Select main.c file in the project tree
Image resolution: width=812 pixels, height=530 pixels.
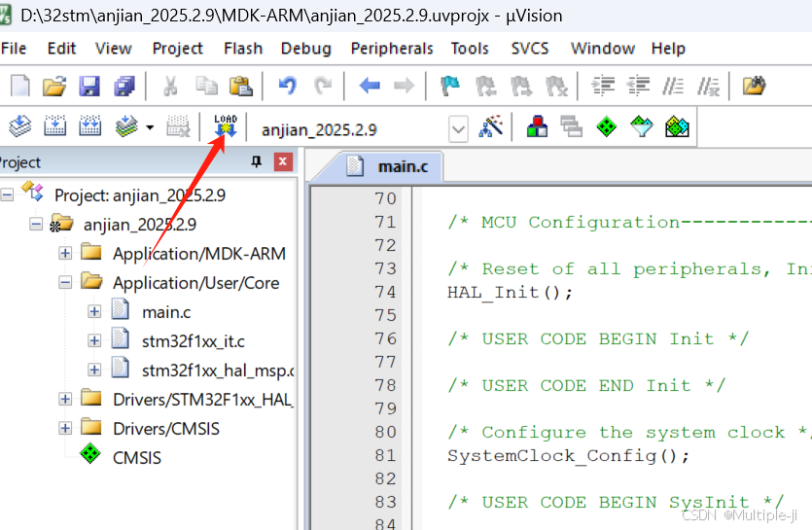tap(166, 312)
